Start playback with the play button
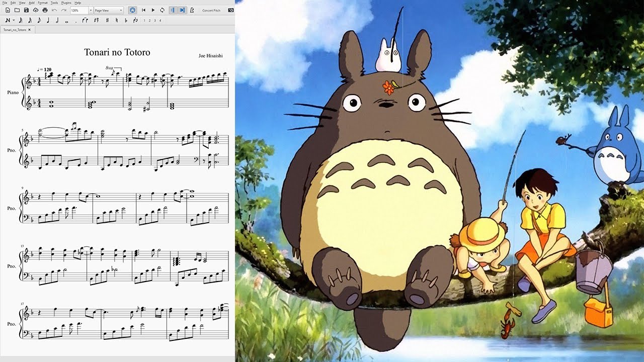Viewport: 644px width, 362px height. 153,10
